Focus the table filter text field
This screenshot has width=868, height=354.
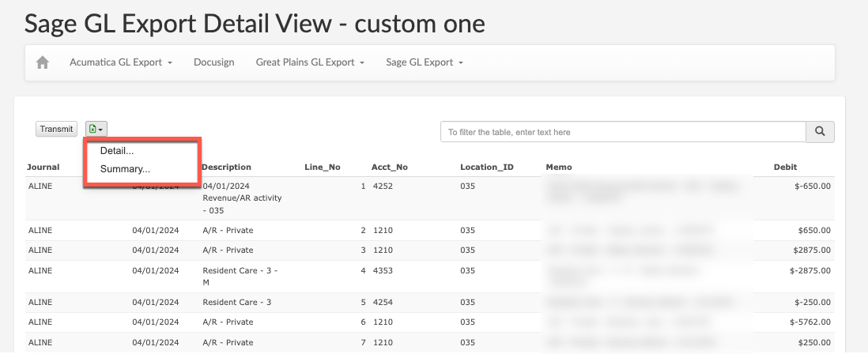tap(623, 132)
